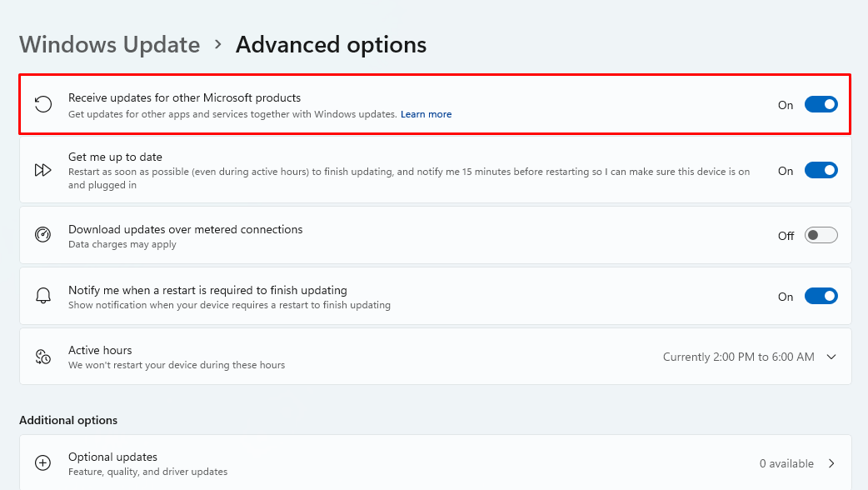Turn off the Get me up to date switch
The image size is (868, 490).
pos(821,171)
